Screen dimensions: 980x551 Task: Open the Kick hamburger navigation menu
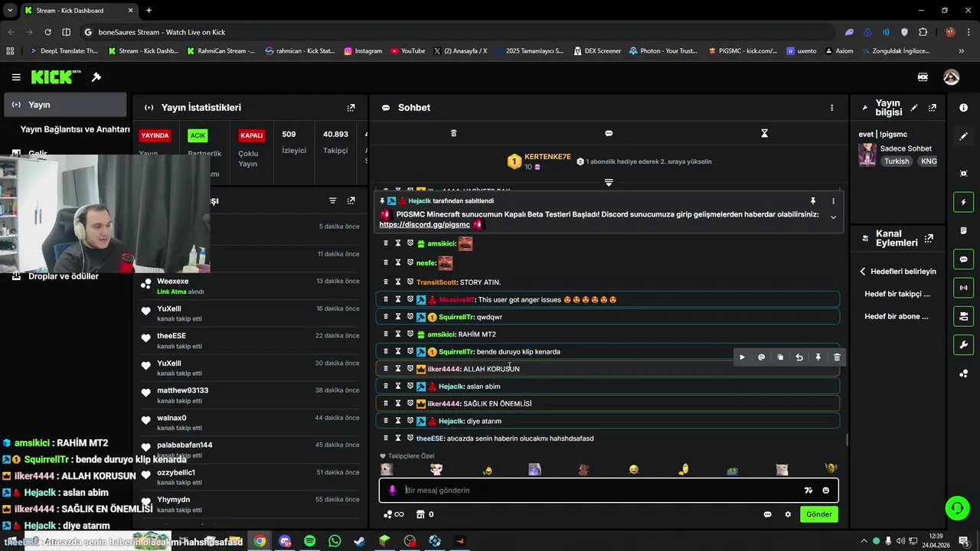(x=16, y=77)
